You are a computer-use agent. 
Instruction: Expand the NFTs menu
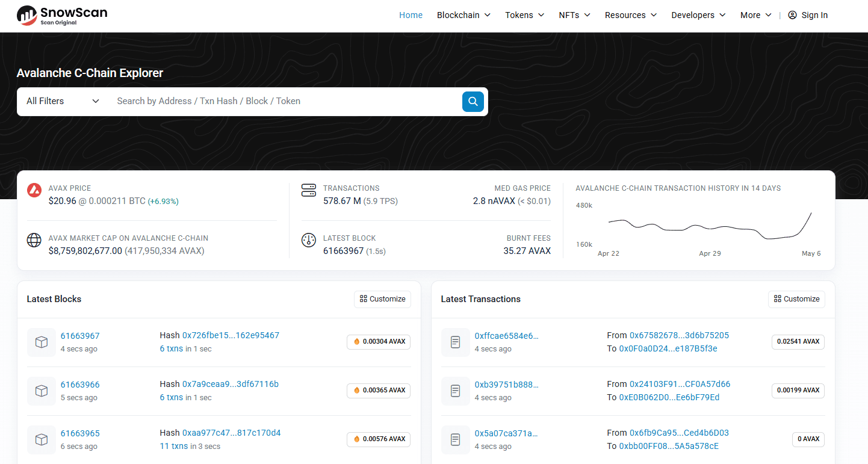pyautogui.click(x=574, y=15)
